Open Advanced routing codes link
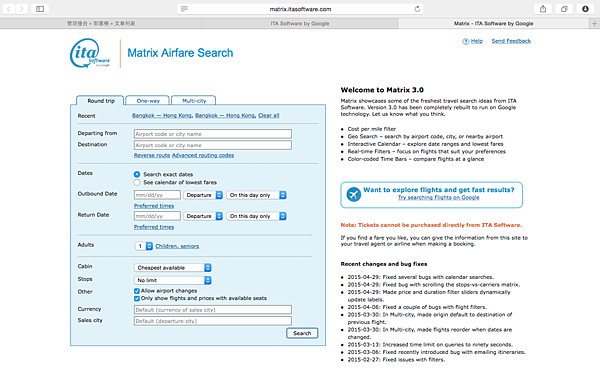The image size is (600, 375). pyautogui.click(x=203, y=155)
